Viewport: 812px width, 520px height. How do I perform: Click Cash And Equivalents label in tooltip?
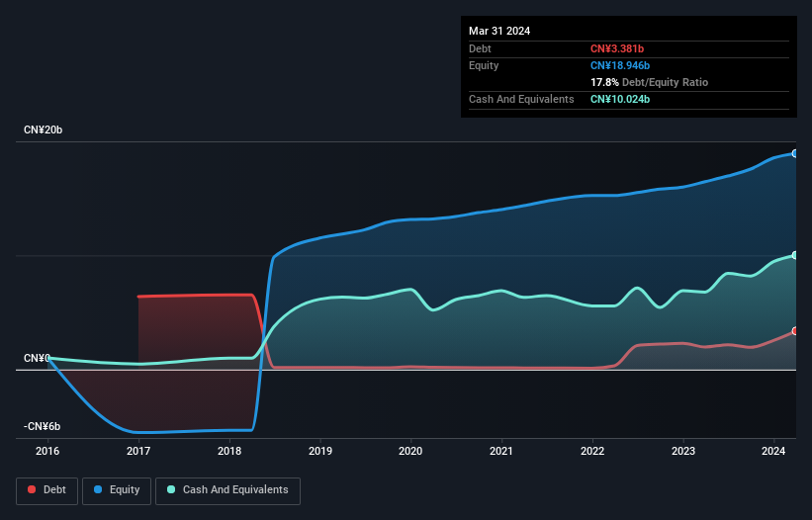pos(521,99)
